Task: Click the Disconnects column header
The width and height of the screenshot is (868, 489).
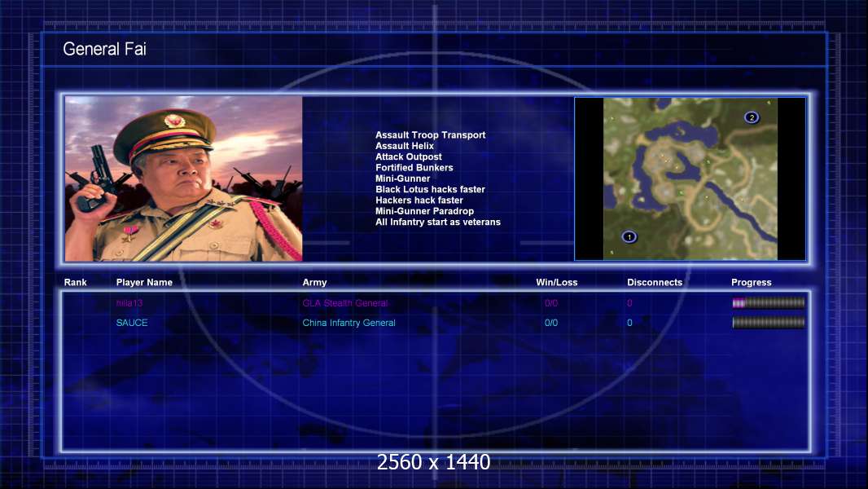Action: 655,283
